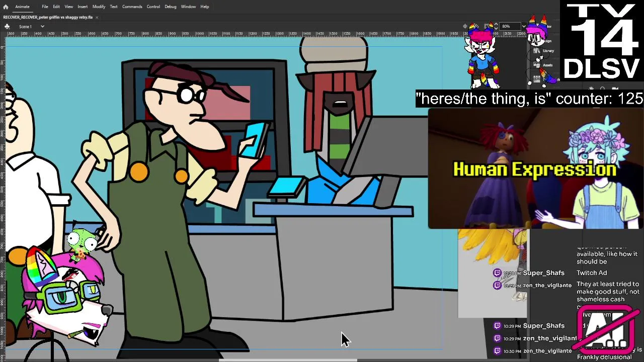Screen dimensions: 644x362
Task: Open the Window menu
Action: [x=188, y=7]
